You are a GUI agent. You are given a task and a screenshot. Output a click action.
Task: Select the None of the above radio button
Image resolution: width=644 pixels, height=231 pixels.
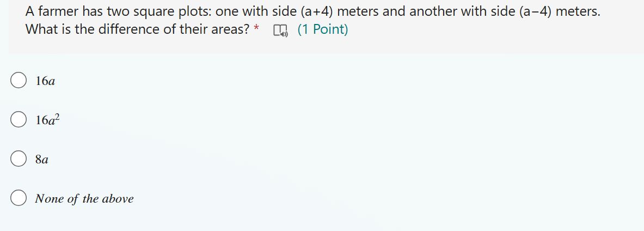click(x=19, y=198)
